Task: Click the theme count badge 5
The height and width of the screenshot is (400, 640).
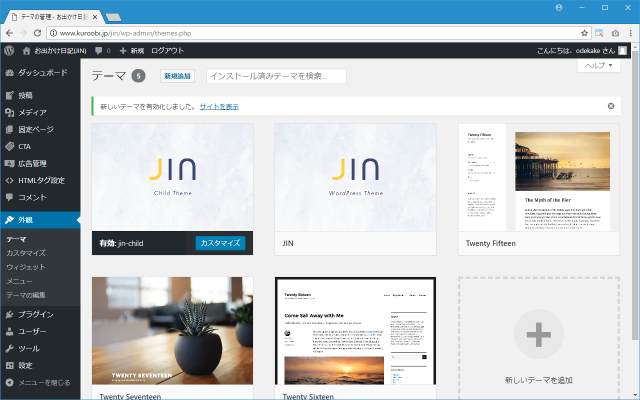Action: coord(138,76)
